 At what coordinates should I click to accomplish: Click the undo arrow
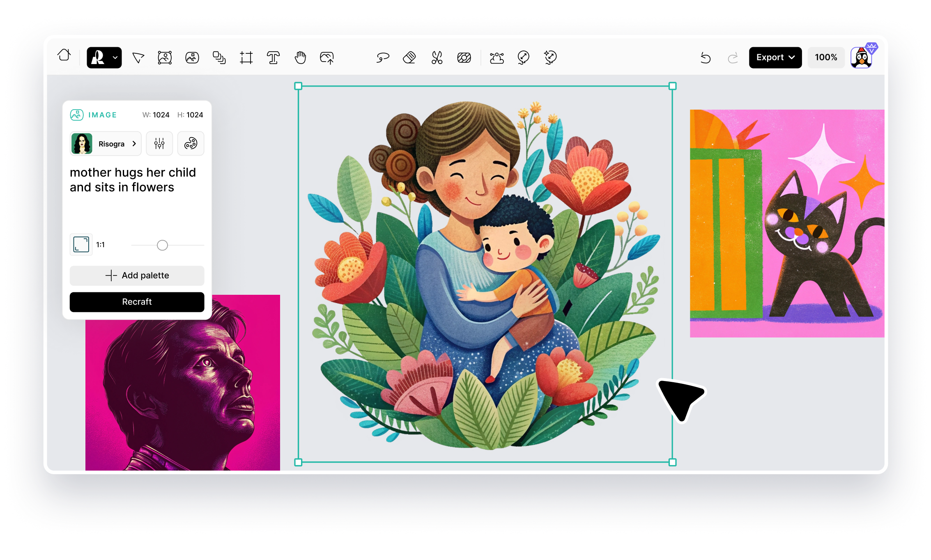tap(706, 58)
